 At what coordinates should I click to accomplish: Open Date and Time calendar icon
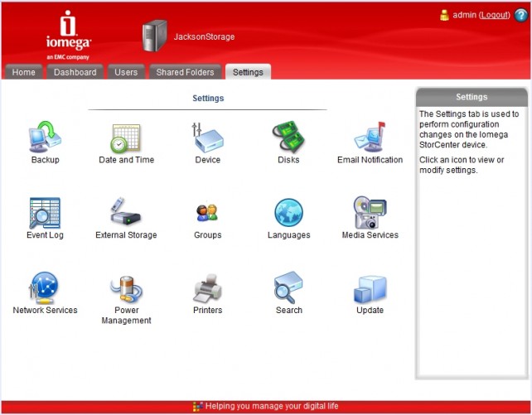[125, 138]
